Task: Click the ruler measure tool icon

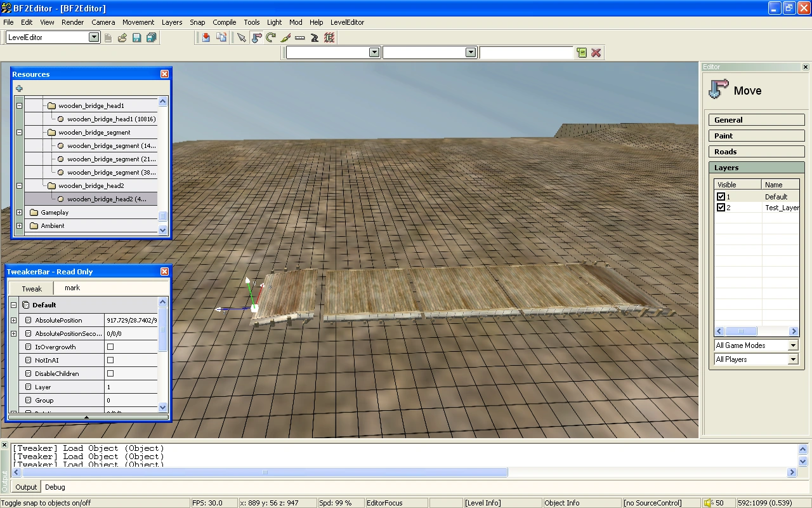Action: point(300,37)
